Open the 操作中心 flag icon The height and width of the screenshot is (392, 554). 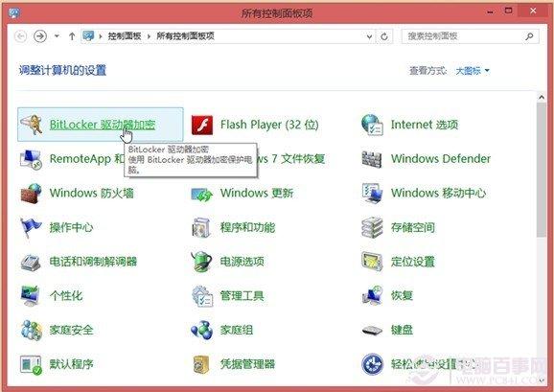click(31, 227)
